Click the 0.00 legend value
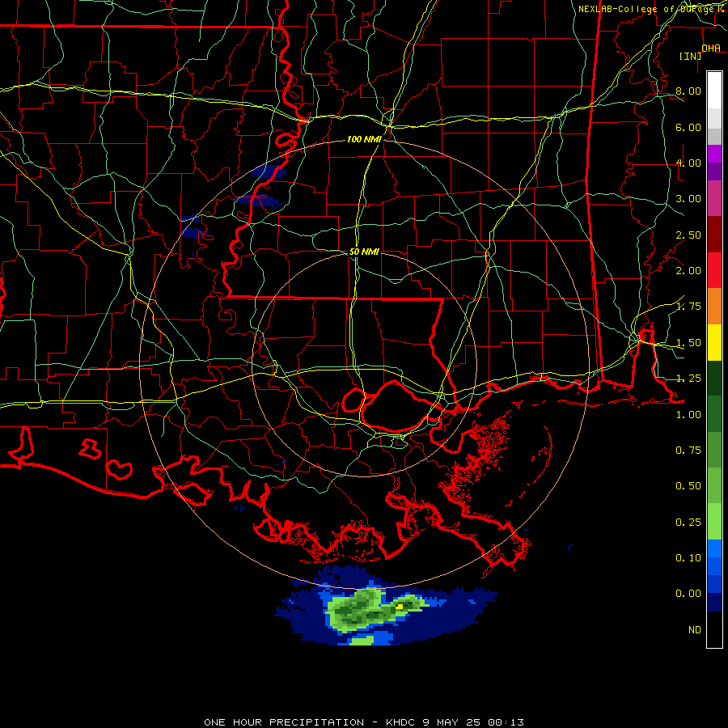Image resolution: width=728 pixels, height=728 pixels. click(688, 594)
